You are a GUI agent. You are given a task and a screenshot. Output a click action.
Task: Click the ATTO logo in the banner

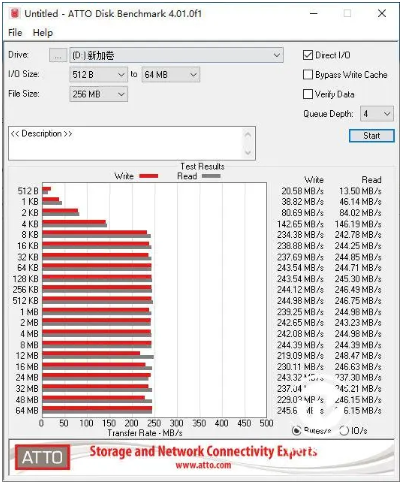pos(42,457)
